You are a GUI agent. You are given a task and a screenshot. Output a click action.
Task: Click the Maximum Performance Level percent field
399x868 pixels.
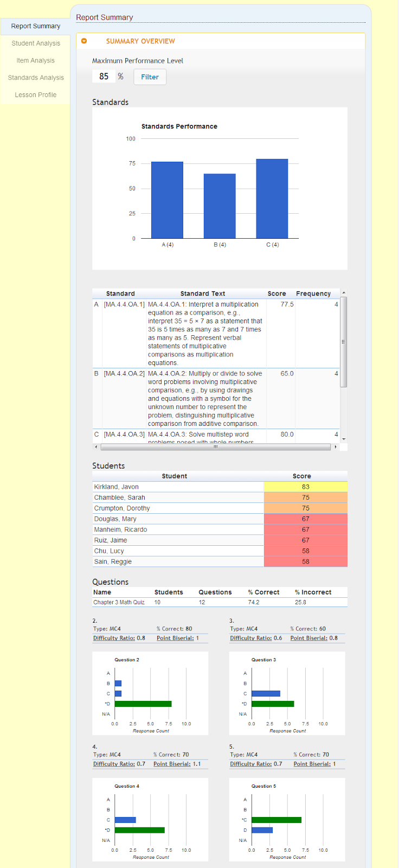coord(104,76)
